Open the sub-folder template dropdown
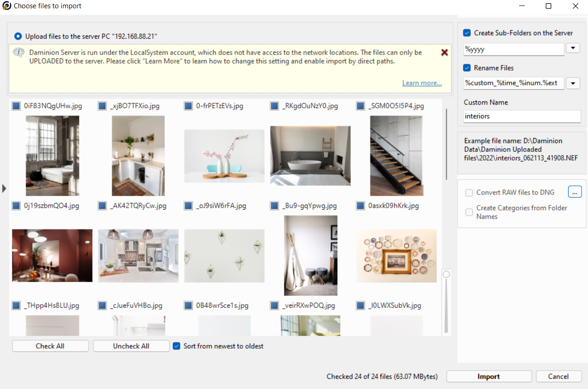 coord(573,48)
